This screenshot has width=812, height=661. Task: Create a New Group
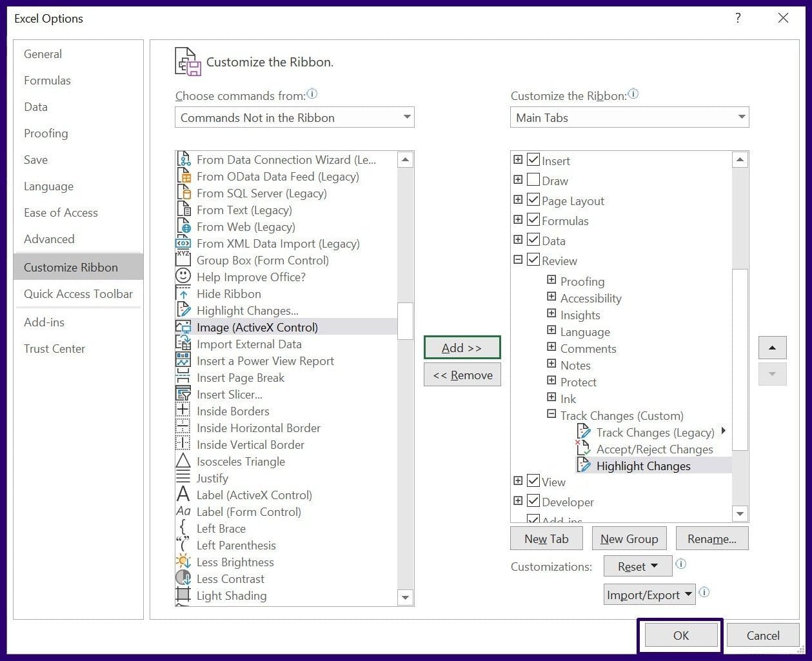(629, 538)
